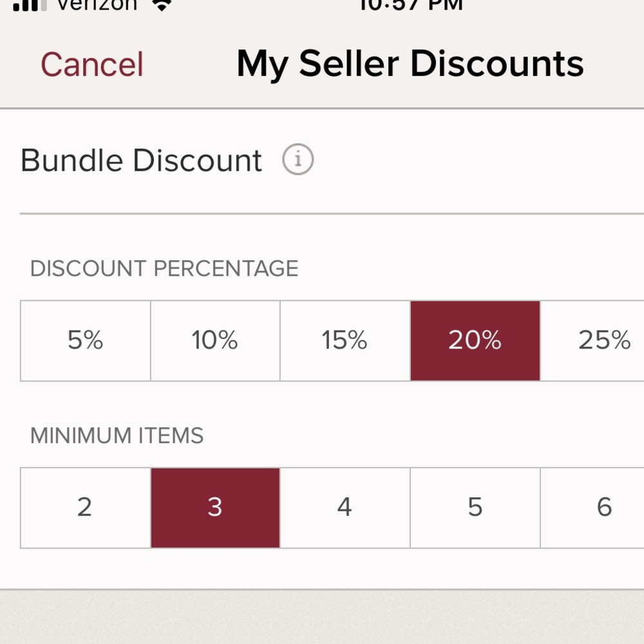Set minimum items to 2
644x644 pixels.
(86, 507)
